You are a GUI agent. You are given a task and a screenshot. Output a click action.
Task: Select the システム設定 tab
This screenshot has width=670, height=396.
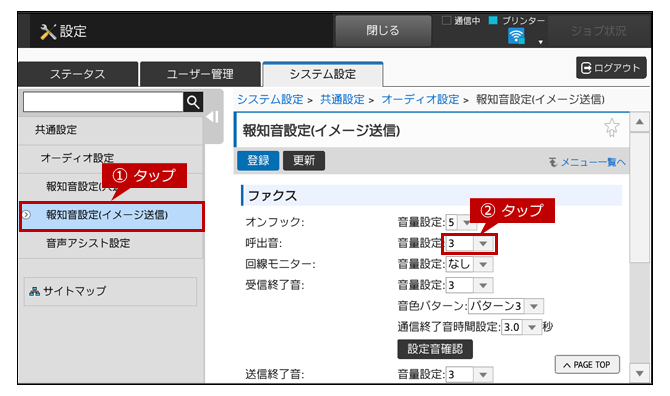pos(323,74)
